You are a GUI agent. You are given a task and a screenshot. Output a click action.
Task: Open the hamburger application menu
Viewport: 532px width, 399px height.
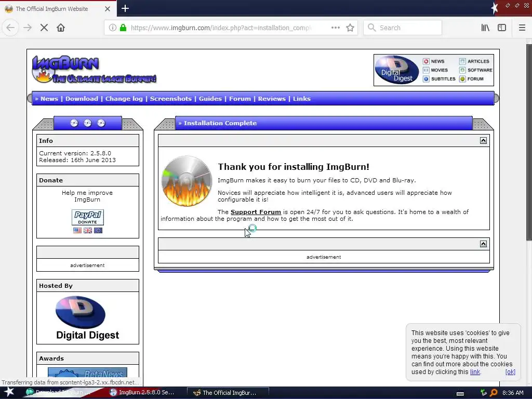coord(522,28)
